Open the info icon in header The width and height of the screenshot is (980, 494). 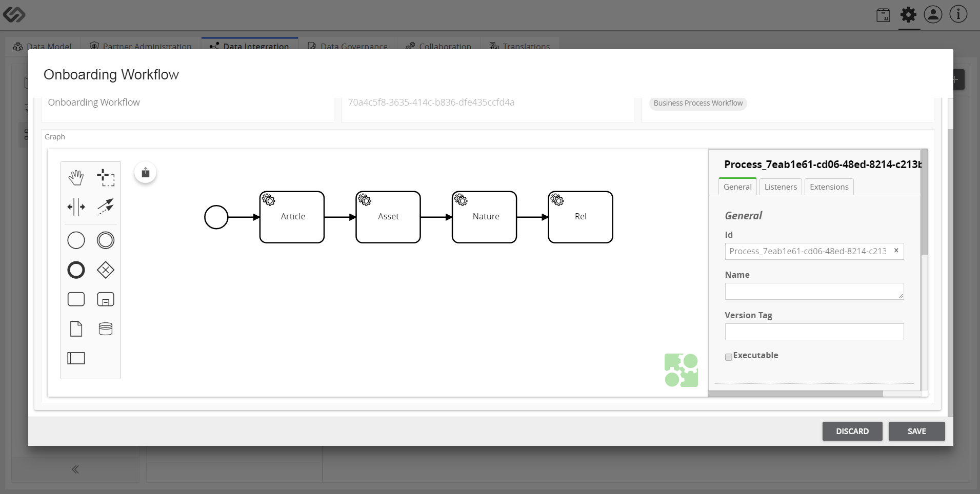coord(958,14)
